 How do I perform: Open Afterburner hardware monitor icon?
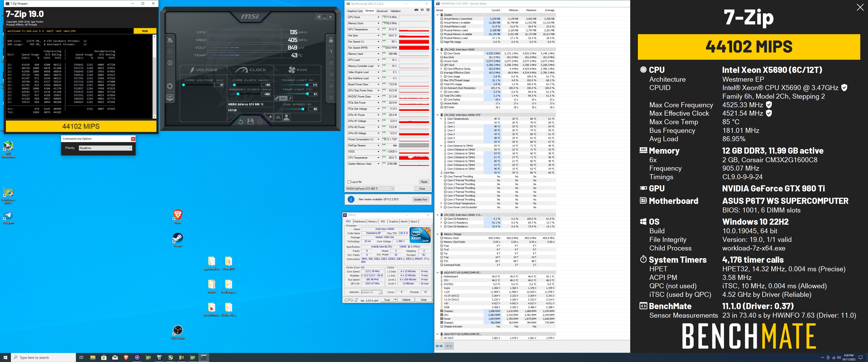[170, 98]
